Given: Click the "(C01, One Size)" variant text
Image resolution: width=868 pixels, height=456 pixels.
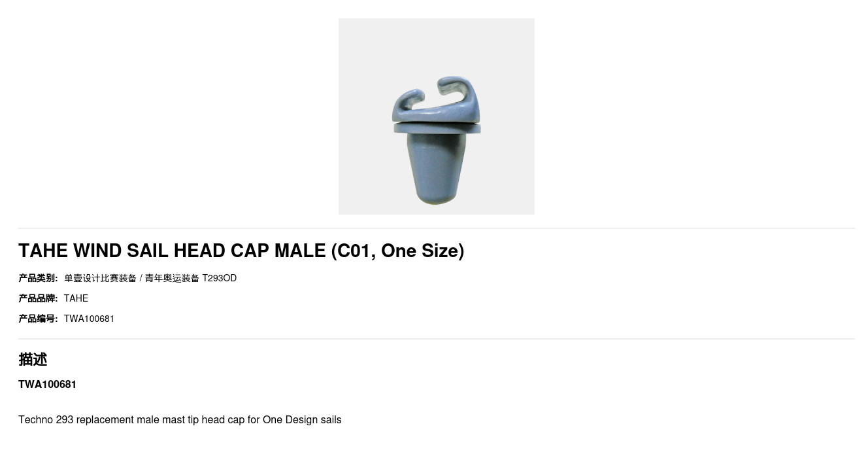Looking at the screenshot, I should tap(397, 251).
